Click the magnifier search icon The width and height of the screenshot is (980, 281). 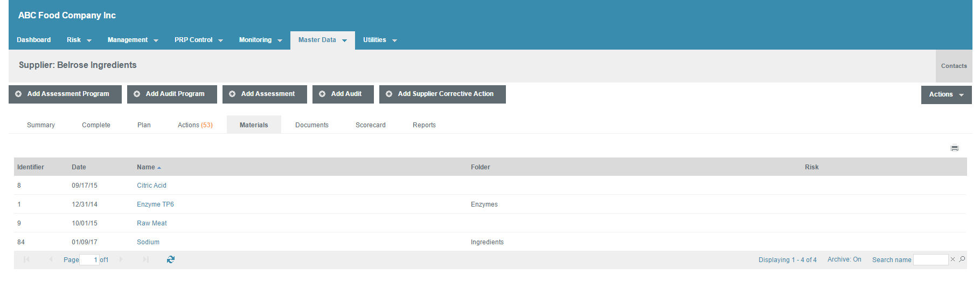(x=962, y=259)
